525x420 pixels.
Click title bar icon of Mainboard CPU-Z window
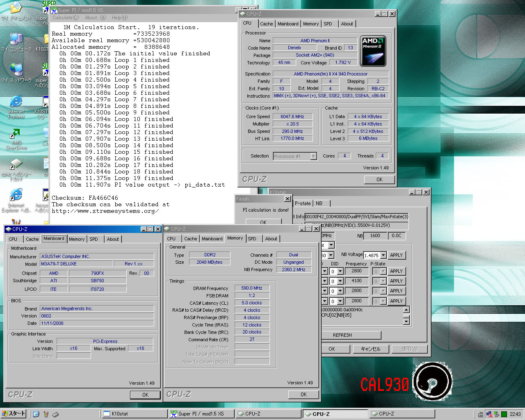(x=8, y=229)
